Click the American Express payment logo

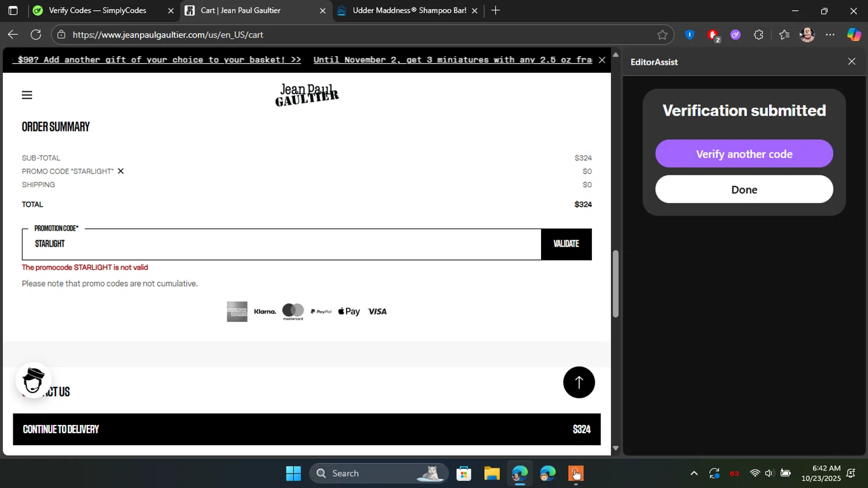click(237, 311)
